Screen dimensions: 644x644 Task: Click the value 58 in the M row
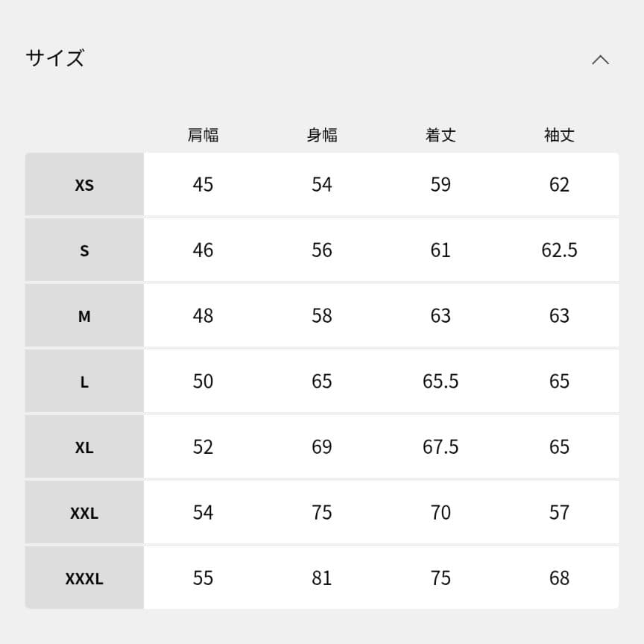321,316
